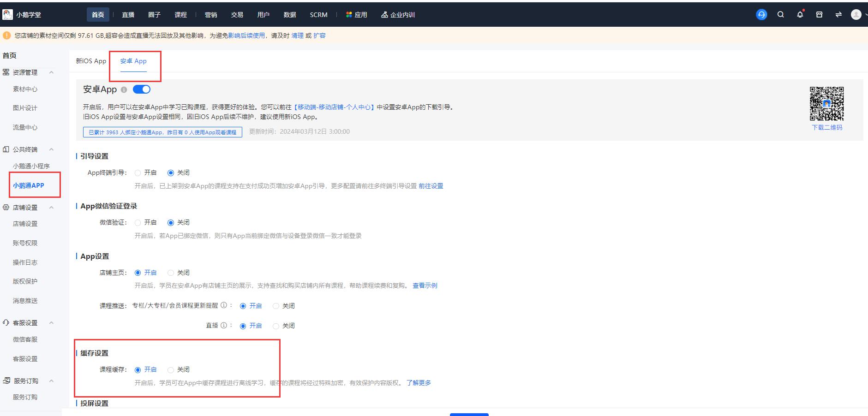Enable 开启 for App终端引导
The height and width of the screenshot is (416, 868).
coord(138,172)
